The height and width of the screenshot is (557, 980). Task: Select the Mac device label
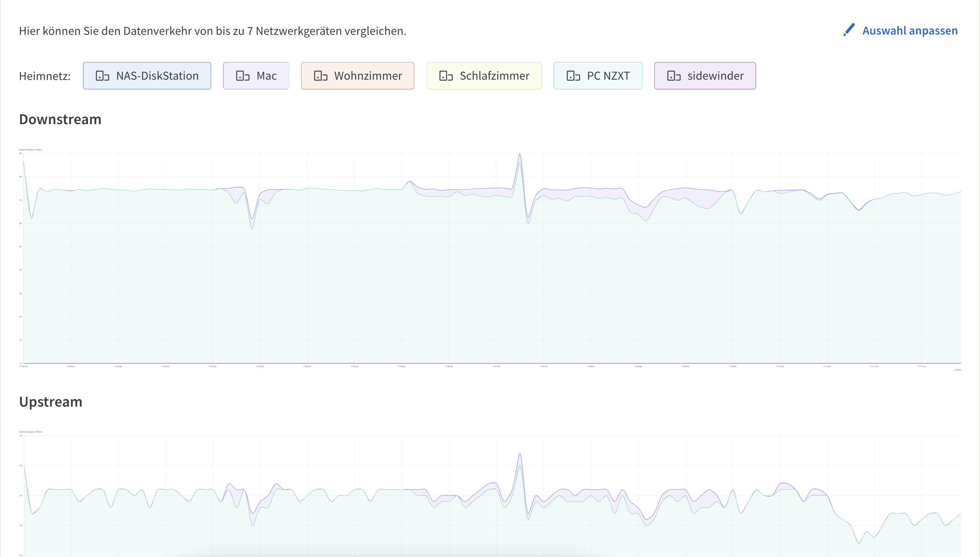(x=267, y=76)
